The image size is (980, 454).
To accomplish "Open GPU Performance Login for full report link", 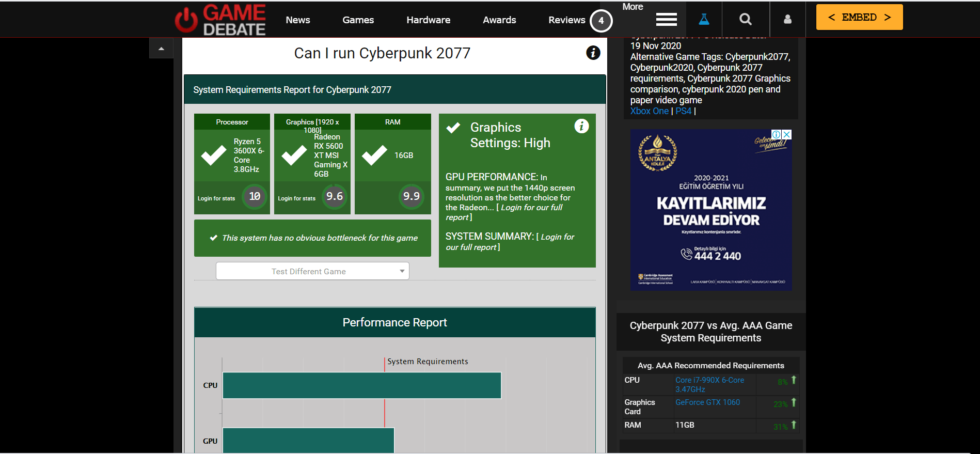I will (504, 212).
